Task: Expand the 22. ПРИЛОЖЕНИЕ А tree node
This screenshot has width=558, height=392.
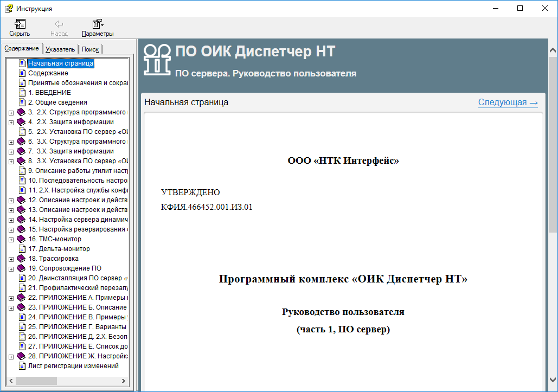Action: (11, 298)
